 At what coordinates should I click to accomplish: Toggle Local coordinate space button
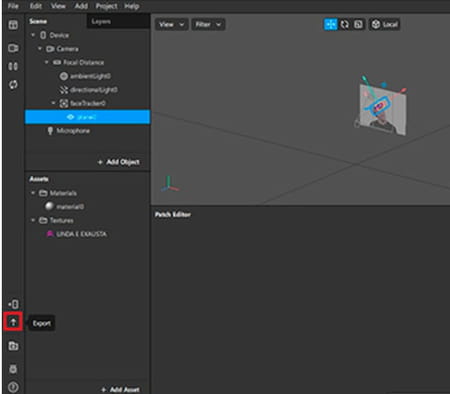[x=385, y=24]
